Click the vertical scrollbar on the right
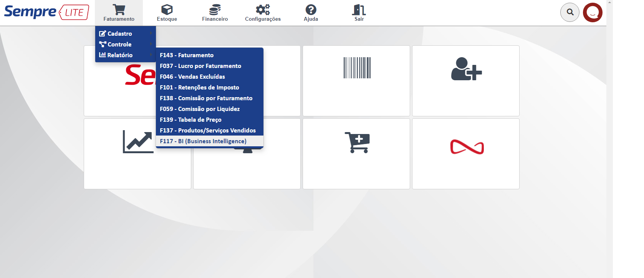The height and width of the screenshot is (278, 644). [609, 139]
